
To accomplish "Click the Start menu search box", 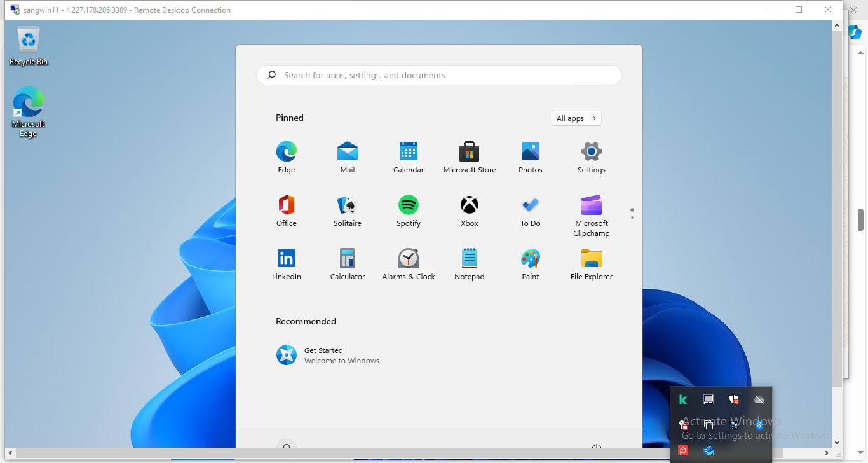I will 438,75.
